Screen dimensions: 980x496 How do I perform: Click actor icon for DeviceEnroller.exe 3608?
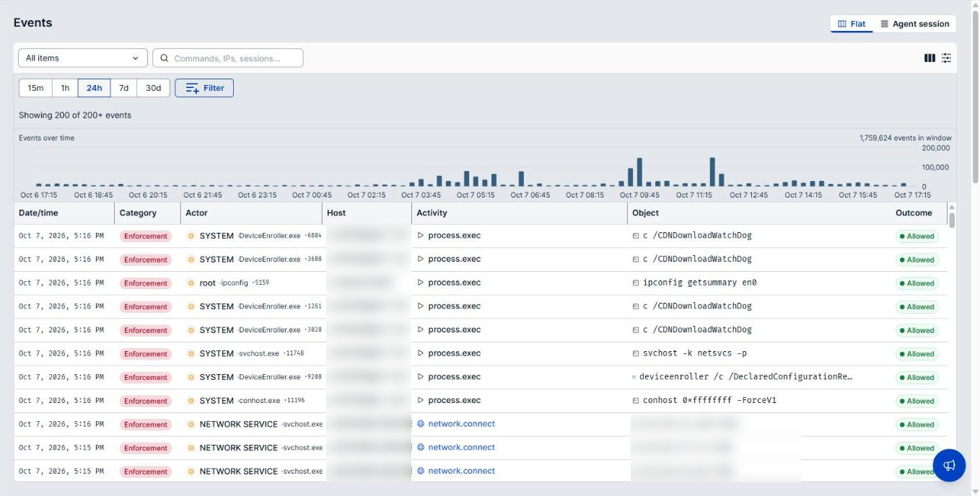(x=191, y=260)
